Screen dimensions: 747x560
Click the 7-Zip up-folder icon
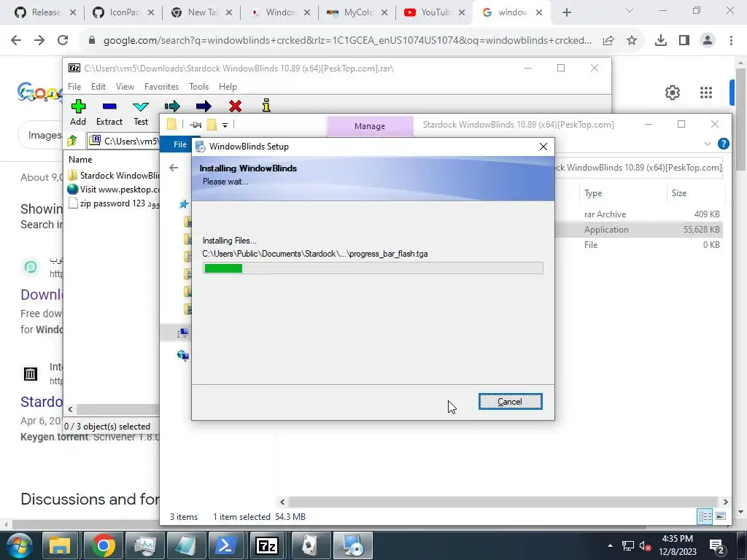(72, 141)
